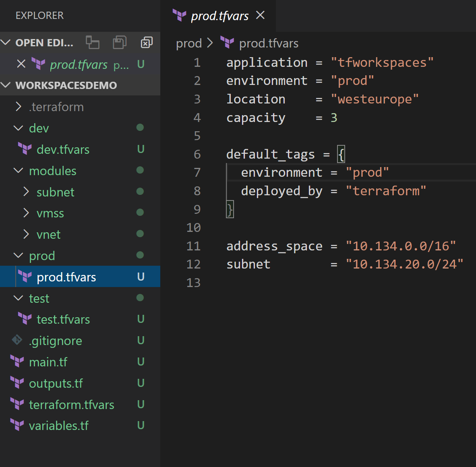Click the closing brace on line 9
This screenshot has width=476, height=467.
pyautogui.click(x=230, y=209)
